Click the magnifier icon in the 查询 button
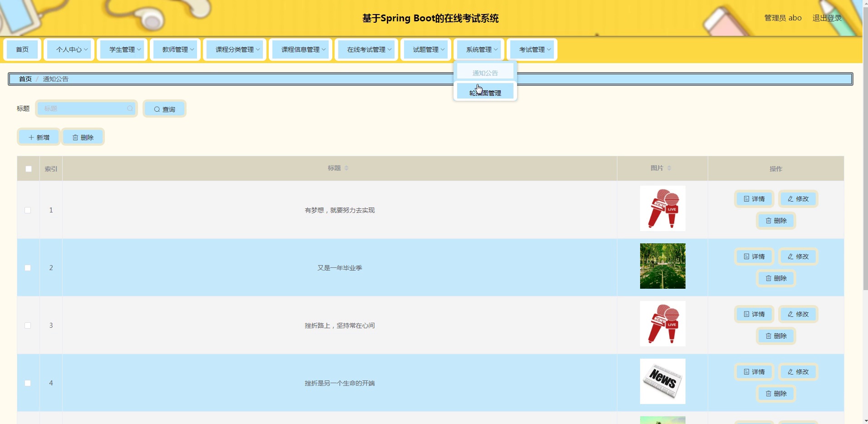The height and width of the screenshot is (424, 868). tap(157, 109)
